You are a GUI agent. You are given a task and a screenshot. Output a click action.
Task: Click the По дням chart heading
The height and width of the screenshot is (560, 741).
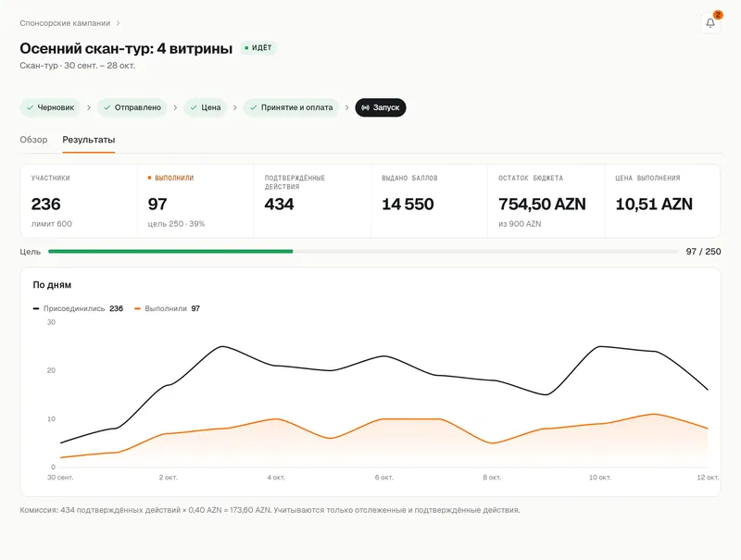pyautogui.click(x=52, y=285)
